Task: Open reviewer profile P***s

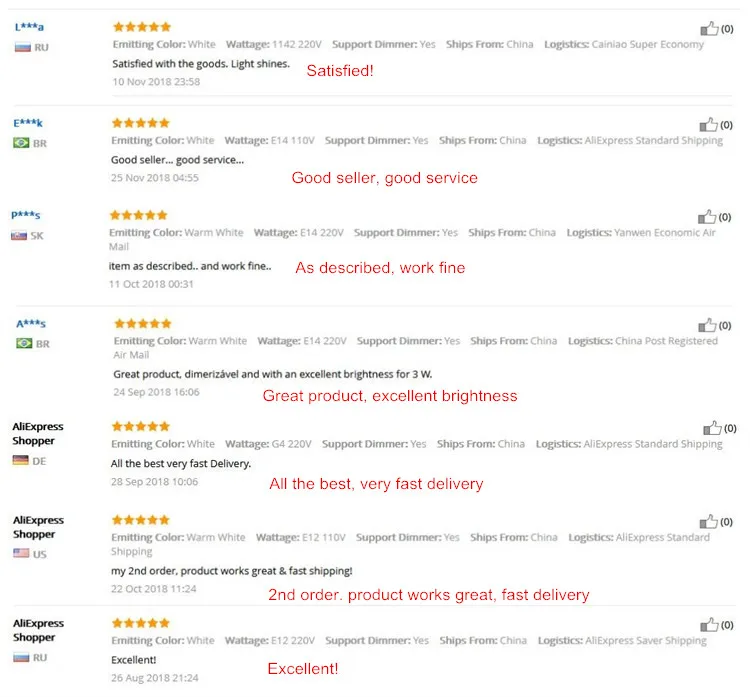Action: pyautogui.click(x=26, y=215)
